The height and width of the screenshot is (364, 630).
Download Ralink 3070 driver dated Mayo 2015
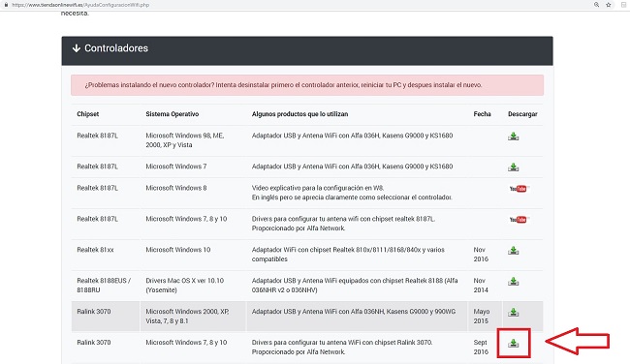pyautogui.click(x=513, y=313)
